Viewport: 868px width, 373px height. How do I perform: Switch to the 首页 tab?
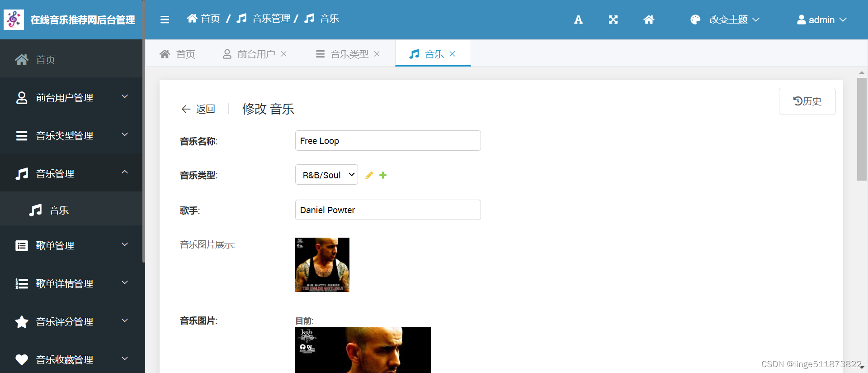[x=177, y=54]
